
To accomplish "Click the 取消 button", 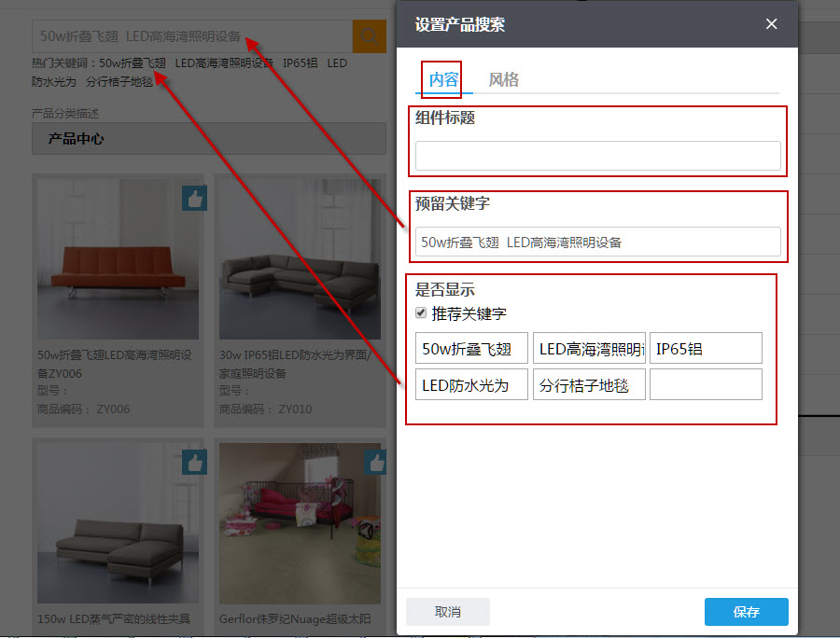I will click(x=447, y=612).
